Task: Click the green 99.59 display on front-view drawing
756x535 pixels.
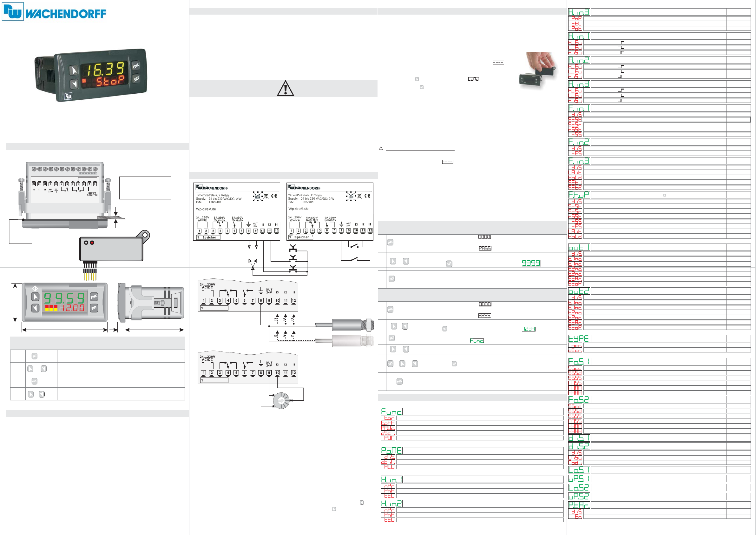Action: (x=64, y=298)
